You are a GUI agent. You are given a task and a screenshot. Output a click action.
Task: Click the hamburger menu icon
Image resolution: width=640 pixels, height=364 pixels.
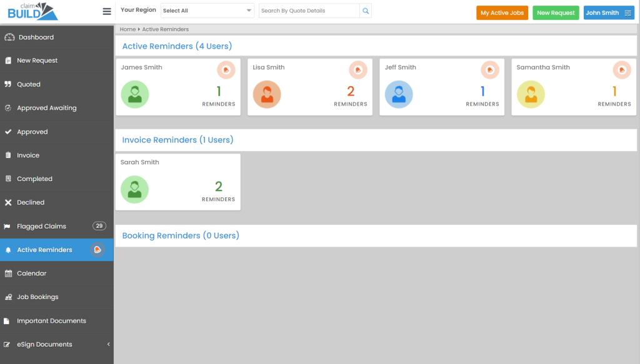106,11
